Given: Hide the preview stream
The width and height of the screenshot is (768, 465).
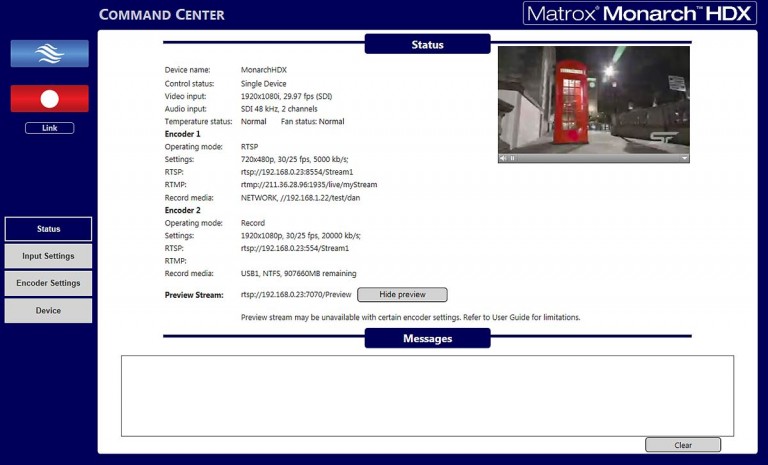Looking at the screenshot, I should [402, 294].
